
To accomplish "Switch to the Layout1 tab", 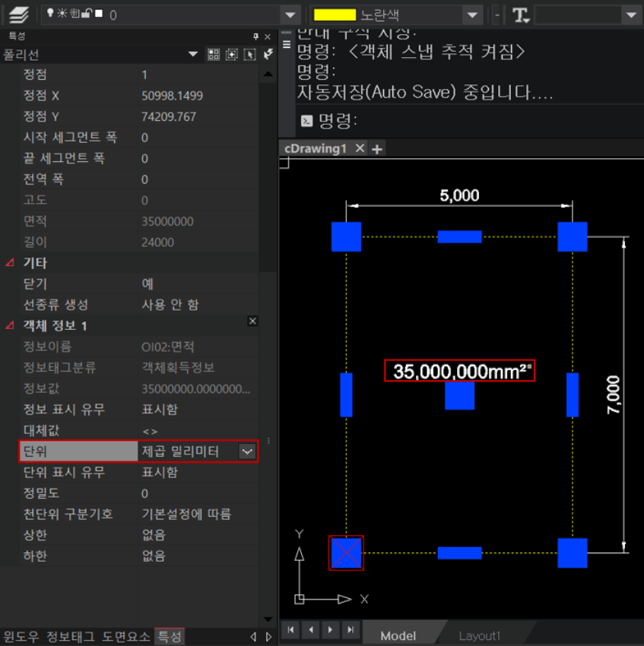I will (479, 635).
